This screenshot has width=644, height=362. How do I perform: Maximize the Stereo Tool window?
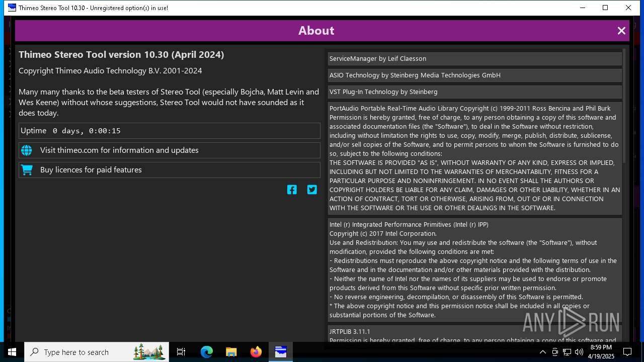[x=605, y=8]
